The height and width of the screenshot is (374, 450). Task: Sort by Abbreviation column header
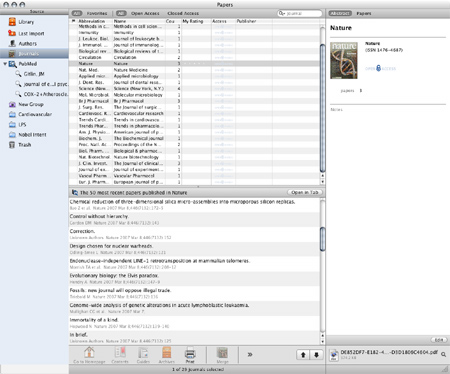(x=94, y=21)
